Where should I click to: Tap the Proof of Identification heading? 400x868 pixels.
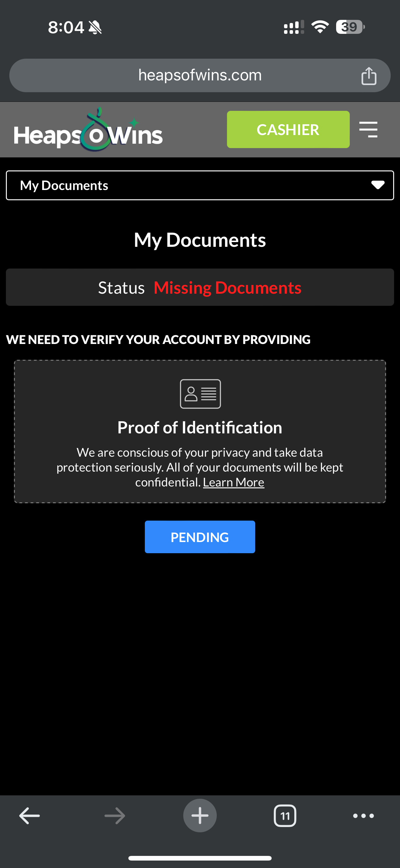tap(200, 427)
